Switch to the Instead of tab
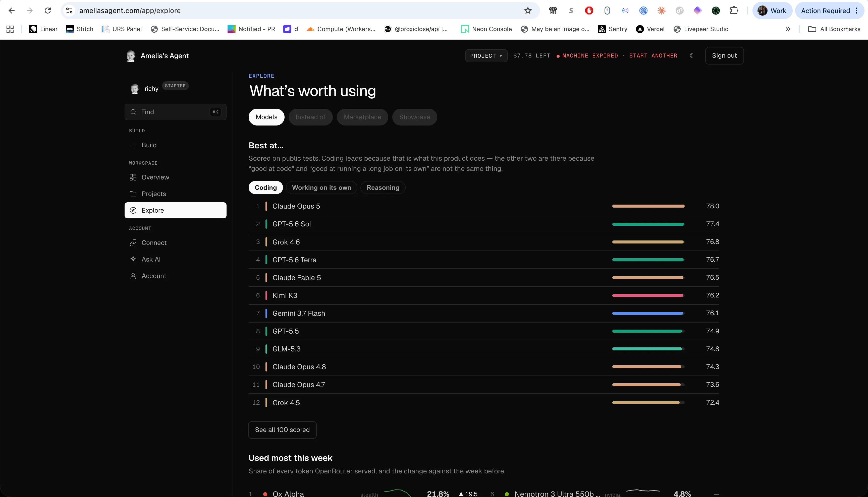This screenshot has width=868, height=497. (310, 117)
